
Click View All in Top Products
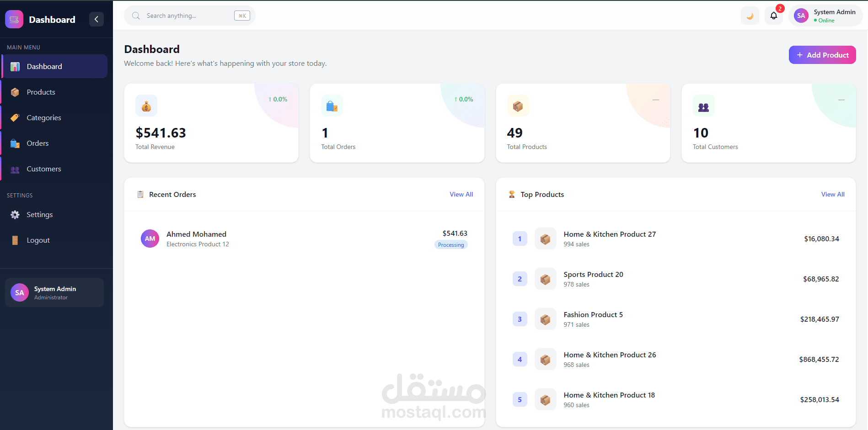(x=833, y=194)
